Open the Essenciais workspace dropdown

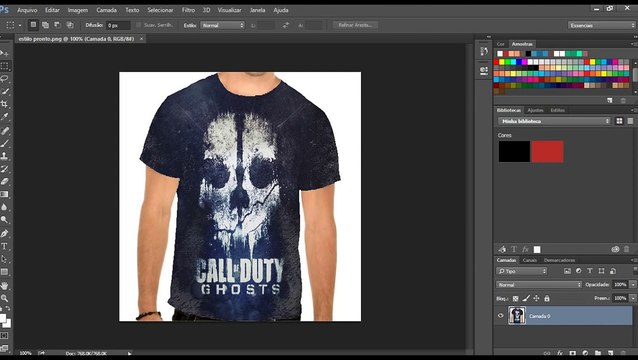(601, 25)
